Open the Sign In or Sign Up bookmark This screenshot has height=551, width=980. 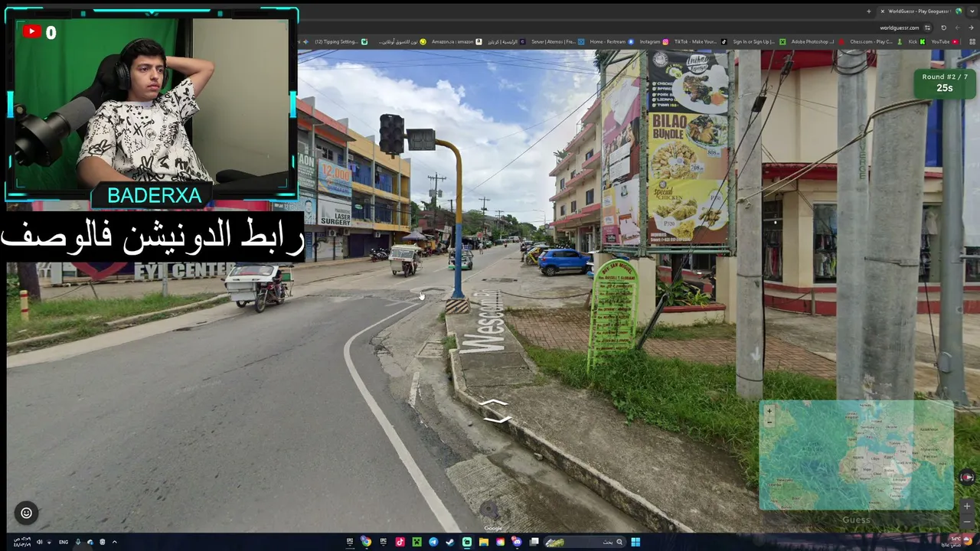click(758, 42)
